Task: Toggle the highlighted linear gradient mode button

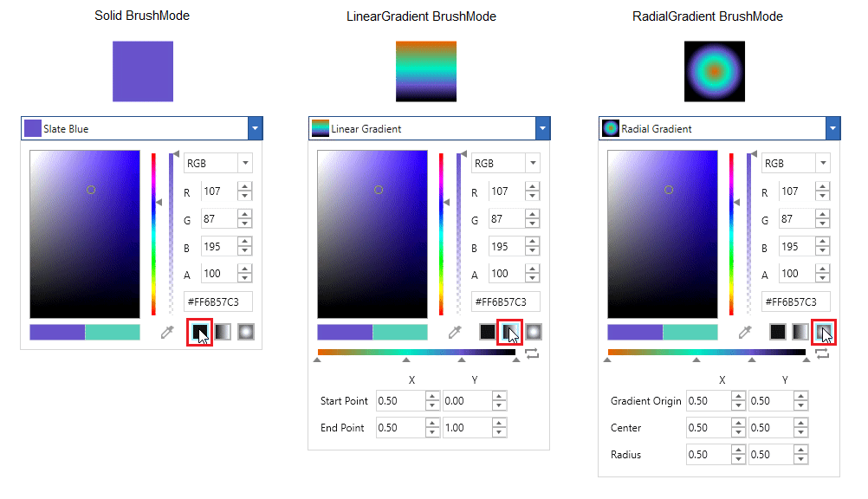Action: click(510, 332)
